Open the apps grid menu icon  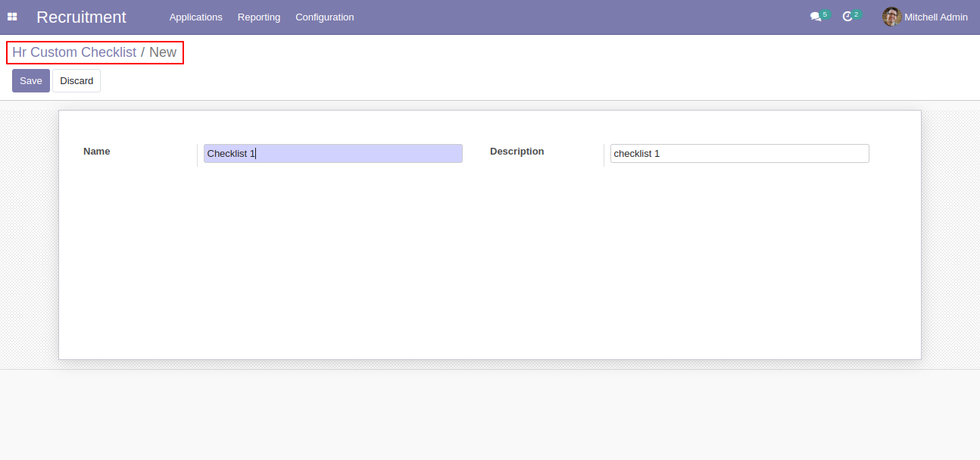(12, 17)
